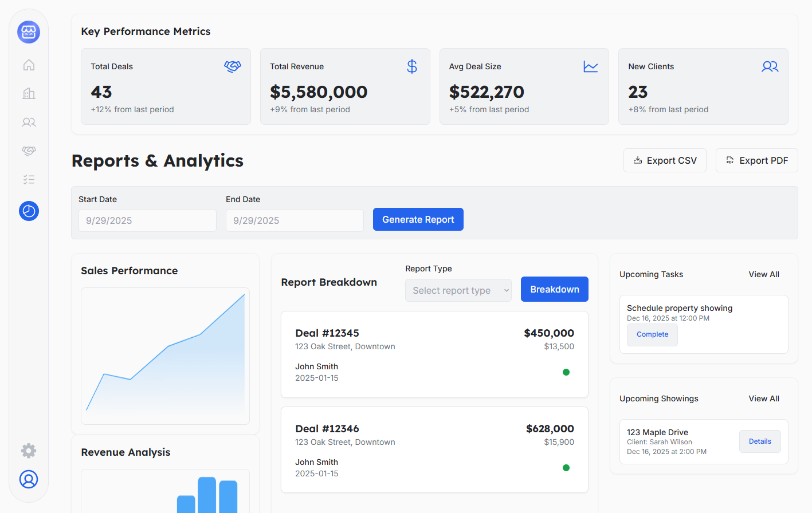Screen dimensions: 812x513
Task: Open the Properties building icon in sidebar
Action: 29,93
